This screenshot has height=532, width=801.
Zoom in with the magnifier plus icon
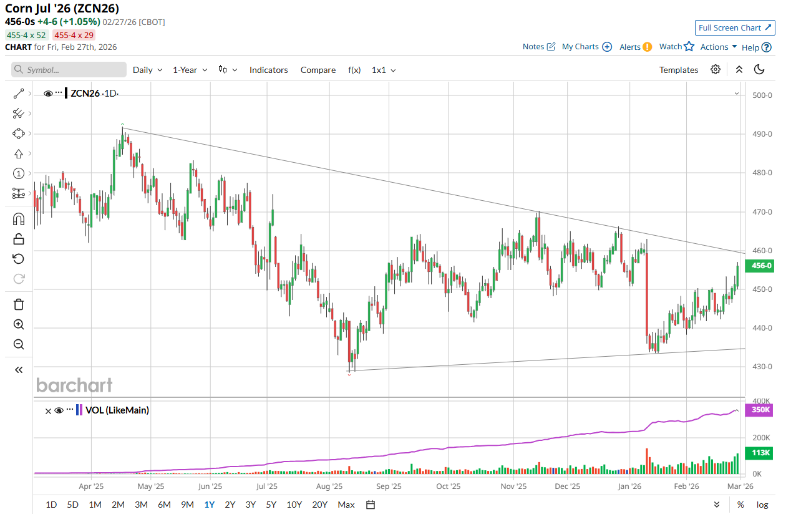[18, 324]
